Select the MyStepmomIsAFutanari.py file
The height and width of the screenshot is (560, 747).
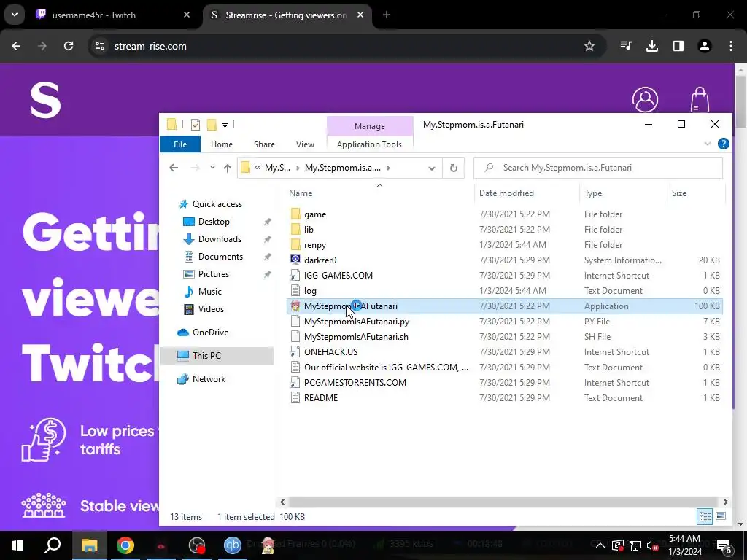[x=356, y=322]
